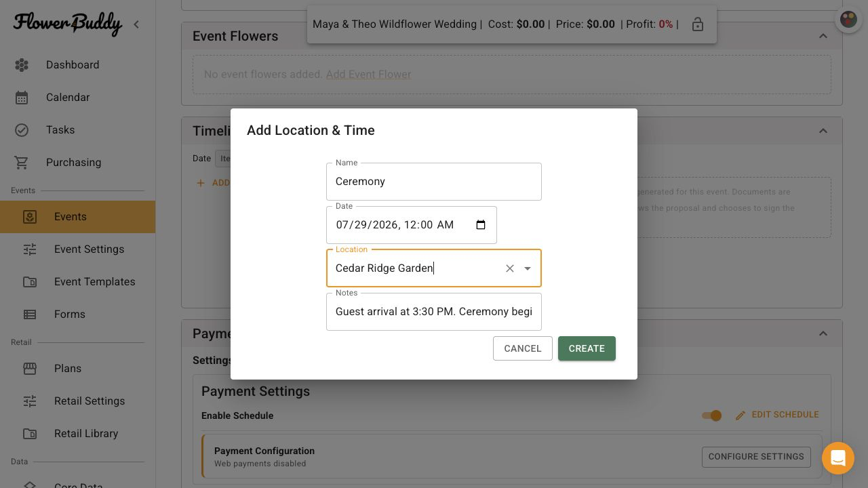The width and height of the screenshot is (868, 488).
Task: Click the user avatar icon
Action: click(848, 20)
